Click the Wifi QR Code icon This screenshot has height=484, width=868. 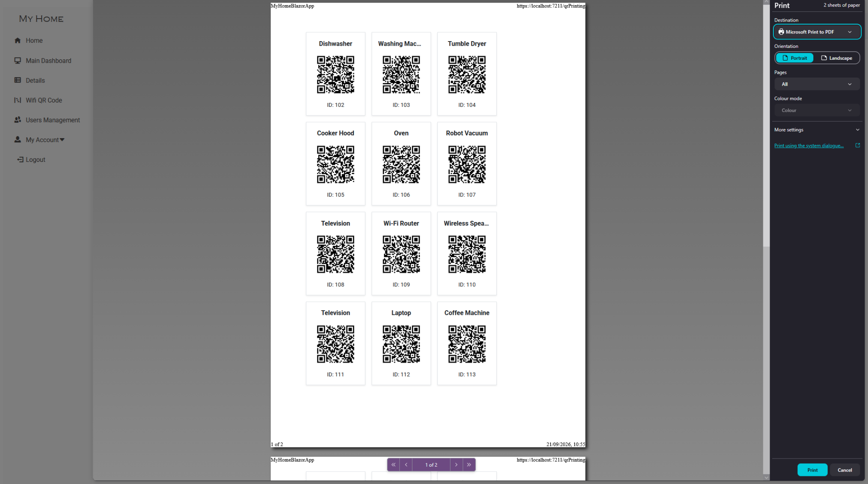(17, 100)
